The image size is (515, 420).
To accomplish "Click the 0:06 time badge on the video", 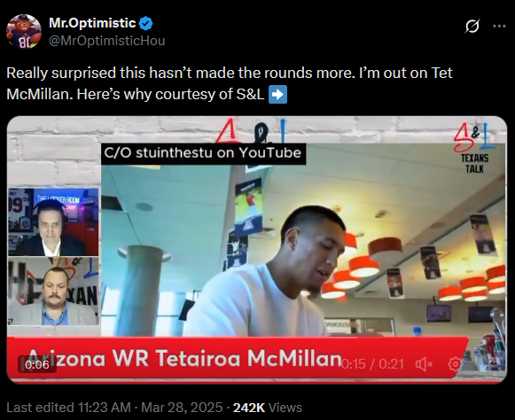I will tap(37, 364).
